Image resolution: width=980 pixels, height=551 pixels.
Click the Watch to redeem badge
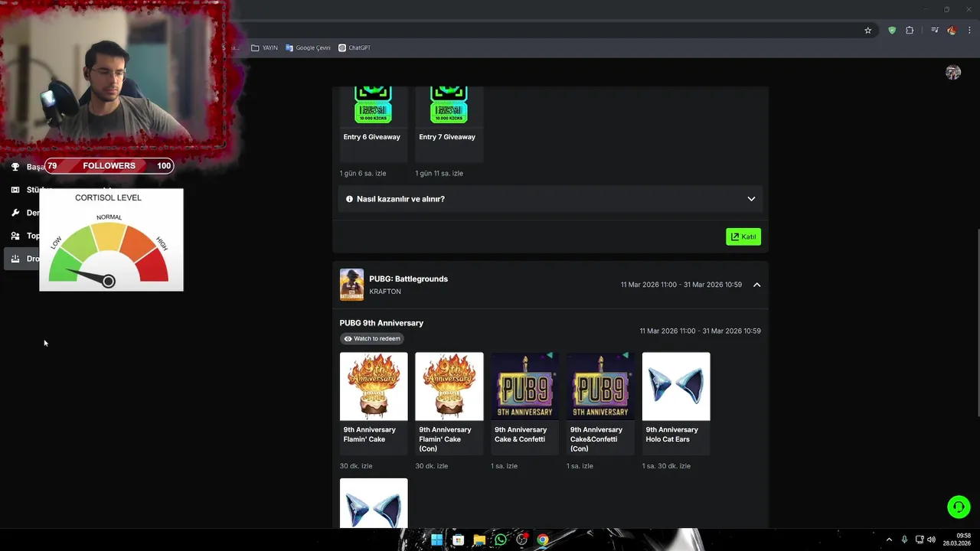(372, 338)
